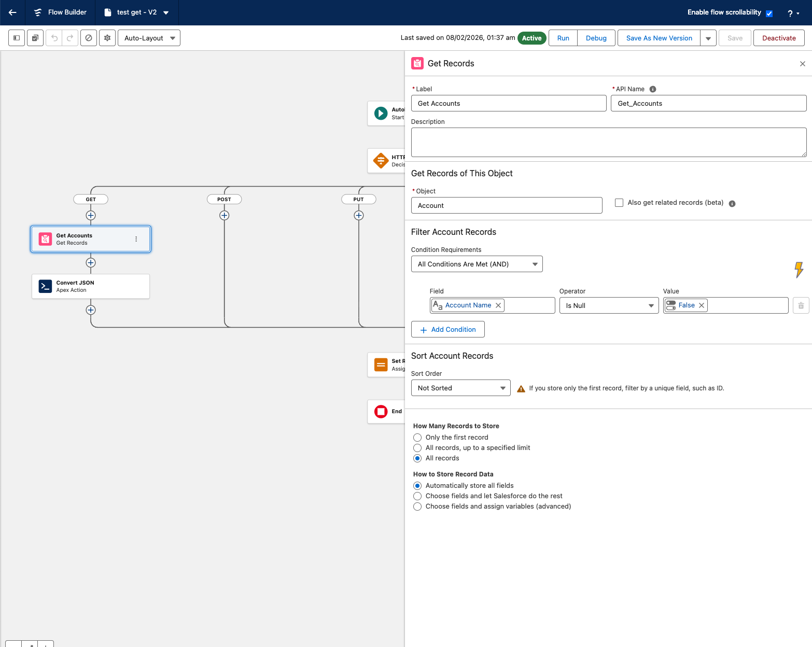Click the disabled Save button
This screenshot has width=812, height=647.
coord(735,38)
